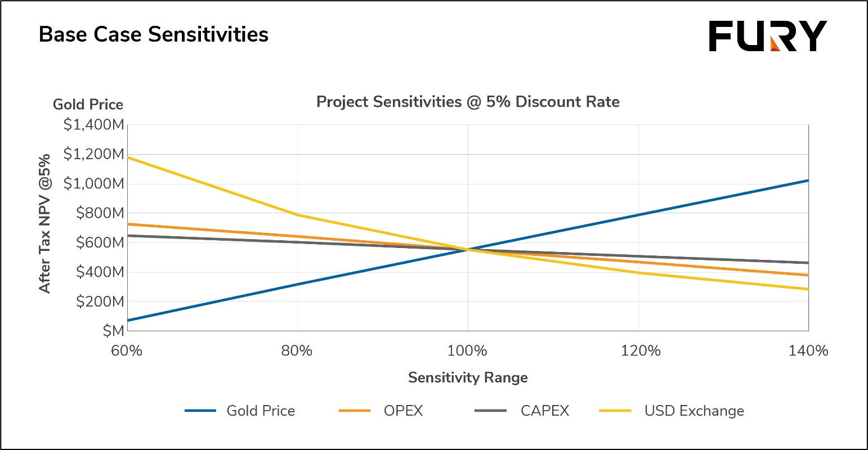
Task: Select the 140% x-axis tick label
Action: (x=808, y=351)
